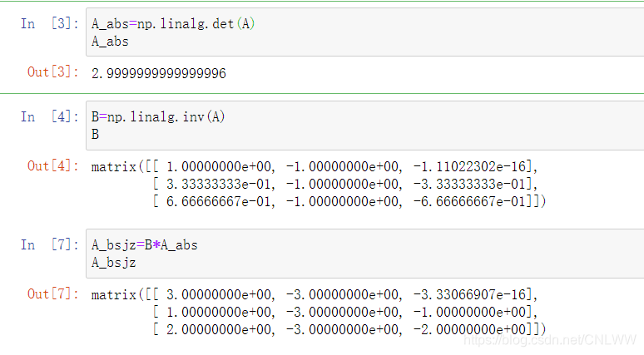Click the B line in cell 4
644x355 pixels.
pyautogui.click(x=96, y=134)
